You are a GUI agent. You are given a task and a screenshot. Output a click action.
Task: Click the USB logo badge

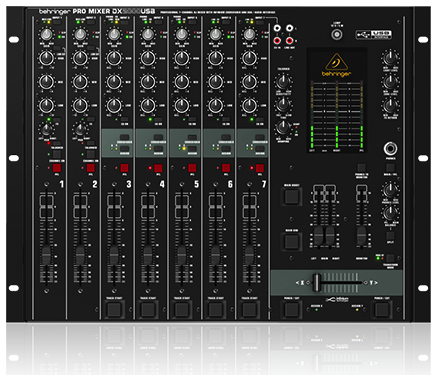[x=373, y=35]
